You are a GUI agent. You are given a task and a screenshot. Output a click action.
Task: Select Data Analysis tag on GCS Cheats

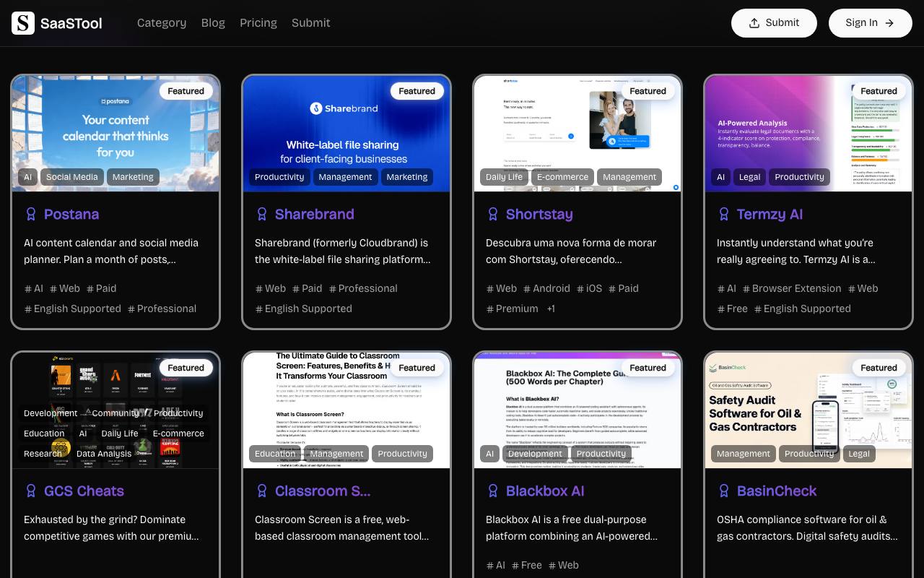pyautogui.click(x=104, y=454)
